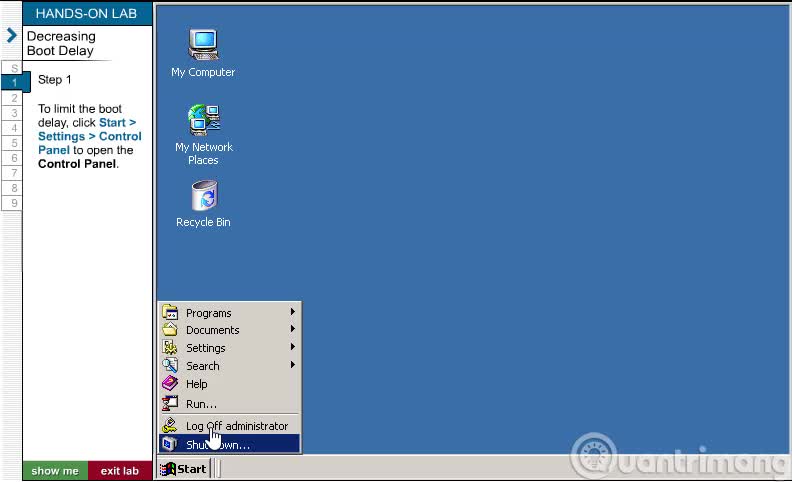Open the My Computer desktop icon
Screen dimensions: 792x482
tap(203, 53)
